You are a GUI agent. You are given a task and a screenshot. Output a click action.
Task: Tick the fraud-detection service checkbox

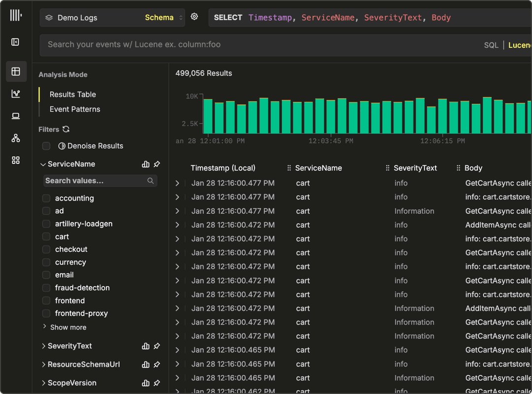point(46,288)
